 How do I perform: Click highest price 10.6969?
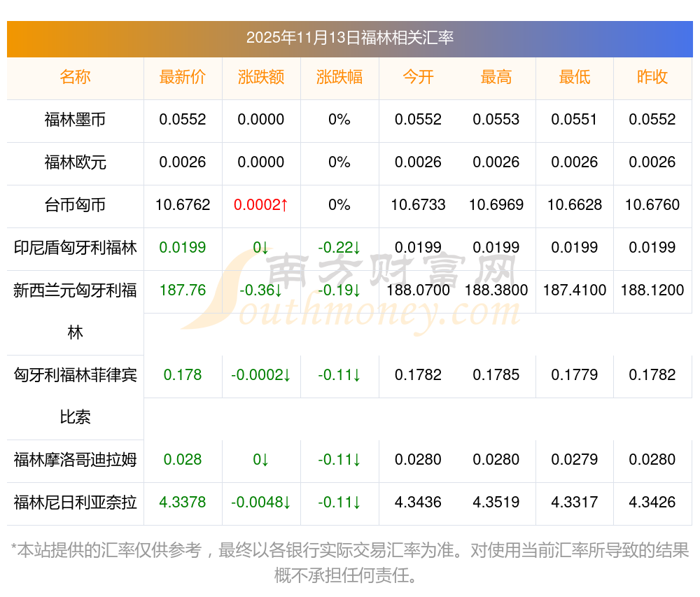(496, 205)
